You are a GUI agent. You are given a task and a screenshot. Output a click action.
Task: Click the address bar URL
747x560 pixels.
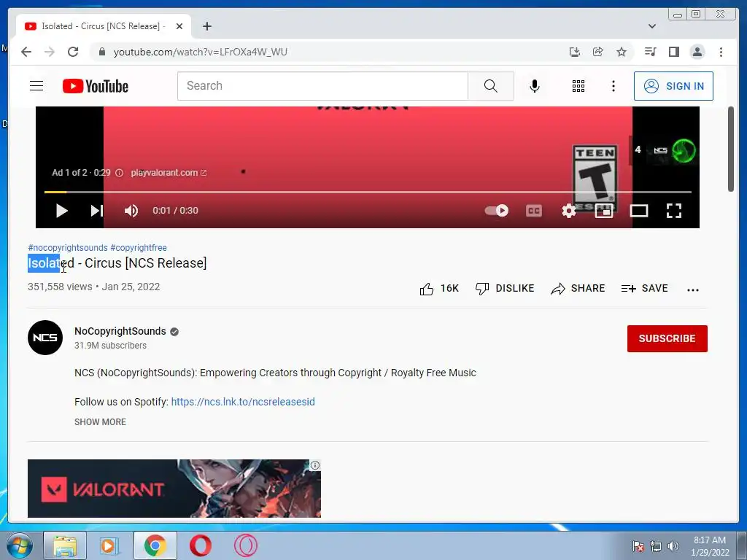click(x=200, y=52)
